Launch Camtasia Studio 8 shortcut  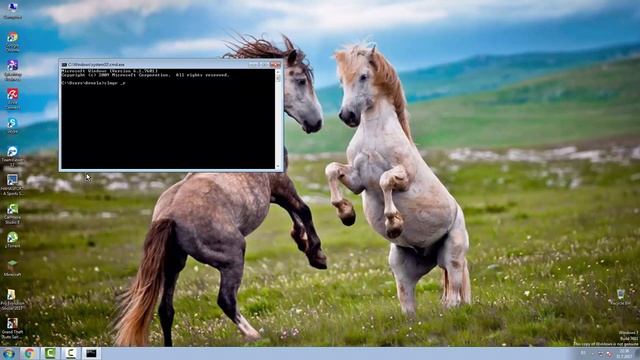click(13, 213)
